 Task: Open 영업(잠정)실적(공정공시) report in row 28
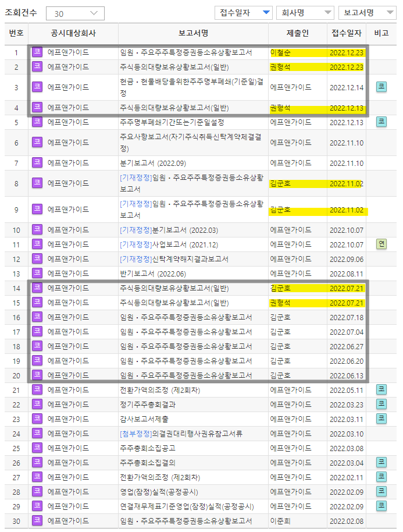click(x=159, y=492)
